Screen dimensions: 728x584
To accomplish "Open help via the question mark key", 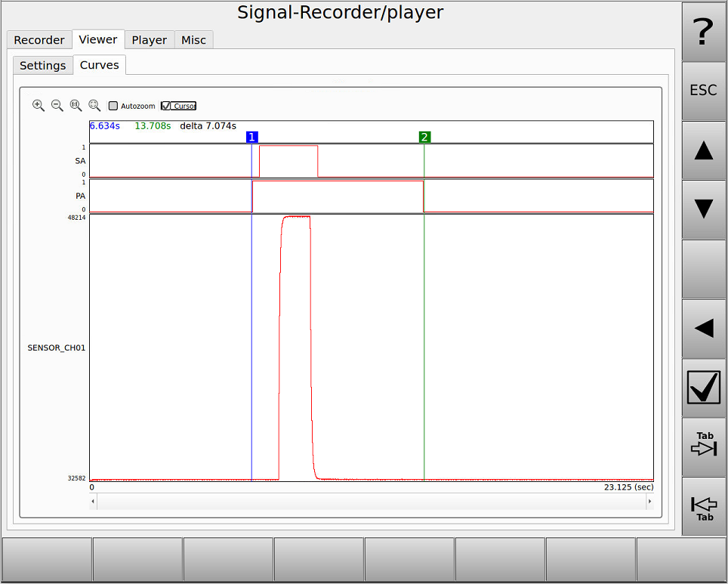I will [x=703, y=32].
